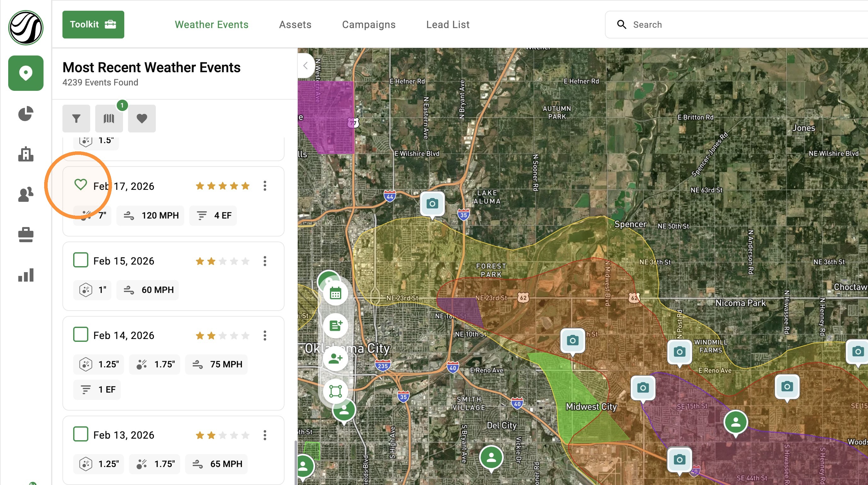
Task: Open the filter funnel icon
Action: (x=76, y=118)
